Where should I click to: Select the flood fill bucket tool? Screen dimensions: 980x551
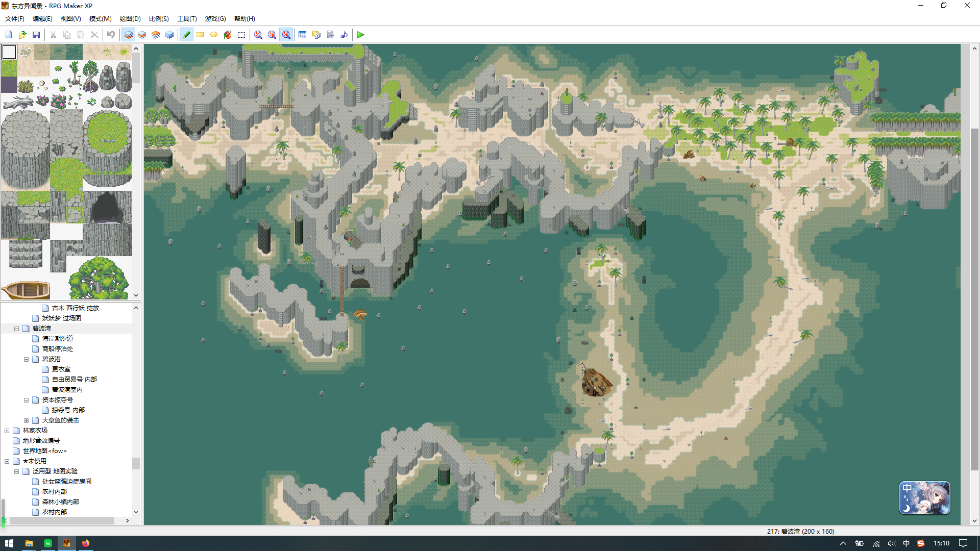pos(228,35)
